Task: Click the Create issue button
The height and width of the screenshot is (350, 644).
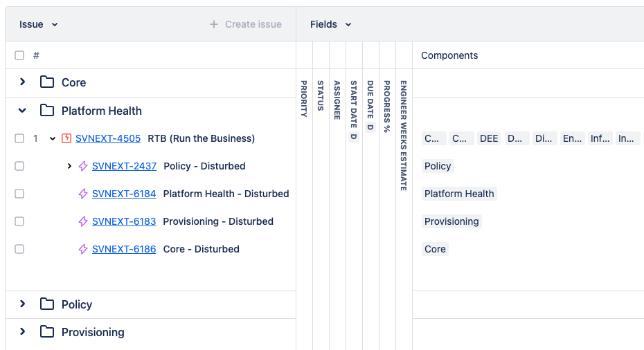Action: point(246,24)
